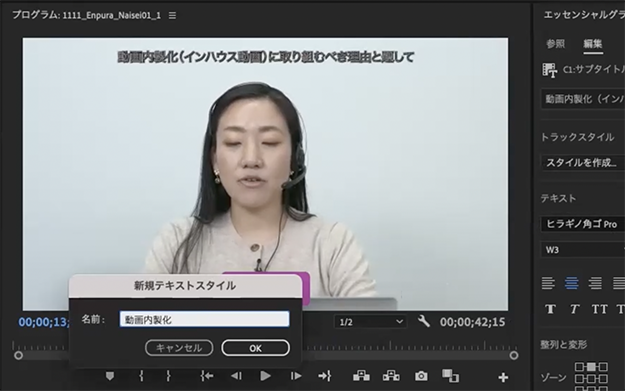Screen dimensions: 625x391
Task: Click the Mark Out bracket icon
Action: click(x=168, y=376)
